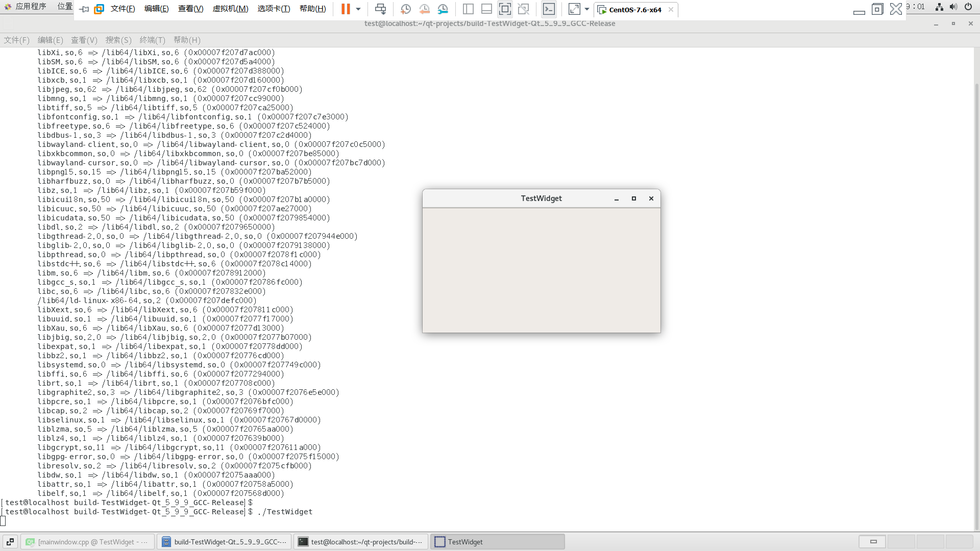Open the 虚拟机(M) menu
The width and height of the screenshot is (980, 551).
point(231,9)
